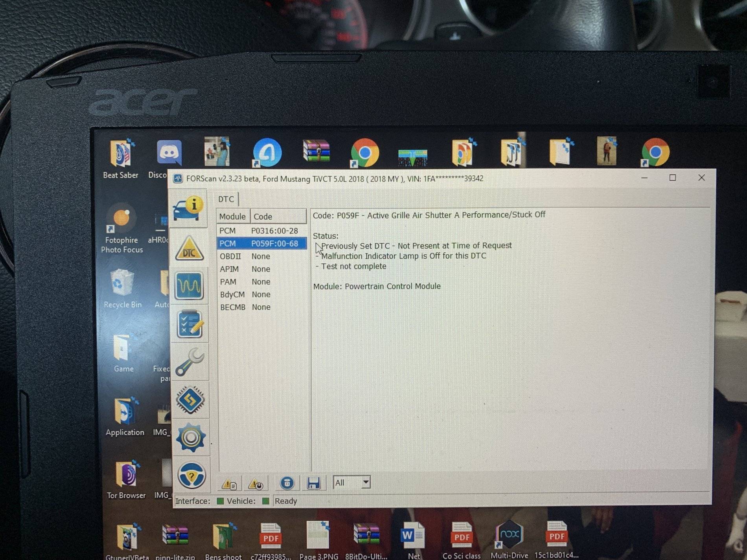Open the wrench service functions section
The width and height of the screenshot is (747, 560).
pyautogui.click(x=190, y=362)
